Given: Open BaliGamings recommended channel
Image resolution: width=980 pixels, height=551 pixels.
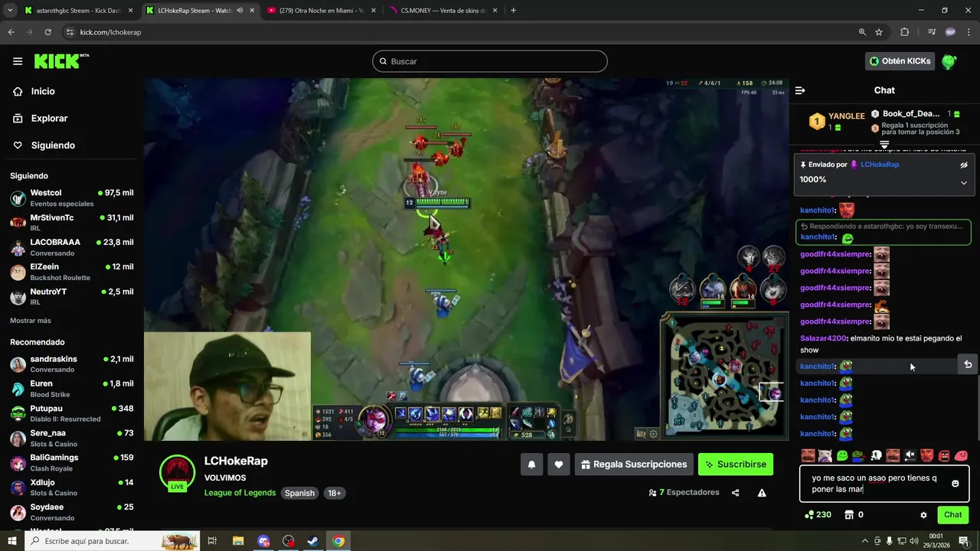Looking at the screenshot, I should [x=72, y=462].
